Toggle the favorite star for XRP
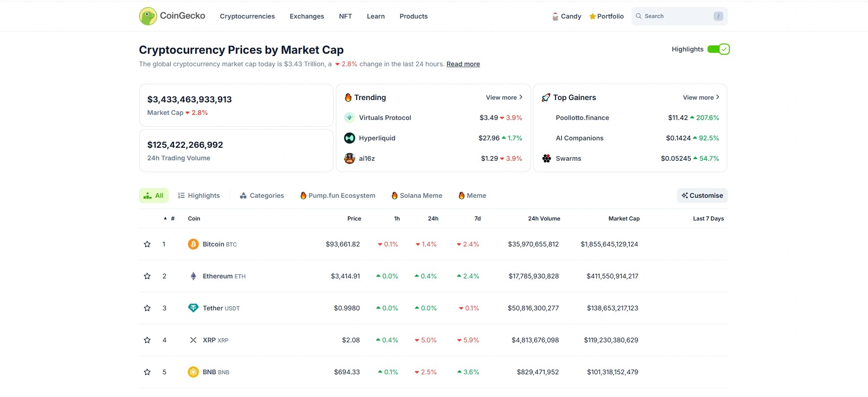 pyautogui.click(x=147, y=340)
